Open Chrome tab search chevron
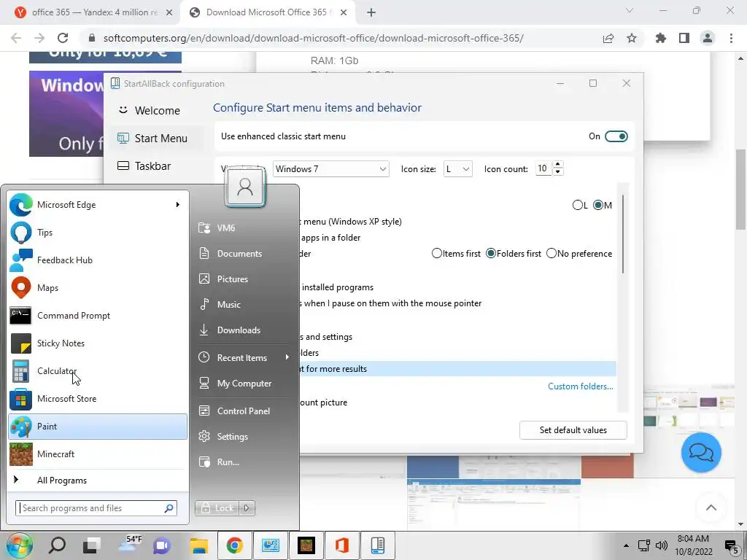This screenshot has height=560, width=747. point(630,10)
